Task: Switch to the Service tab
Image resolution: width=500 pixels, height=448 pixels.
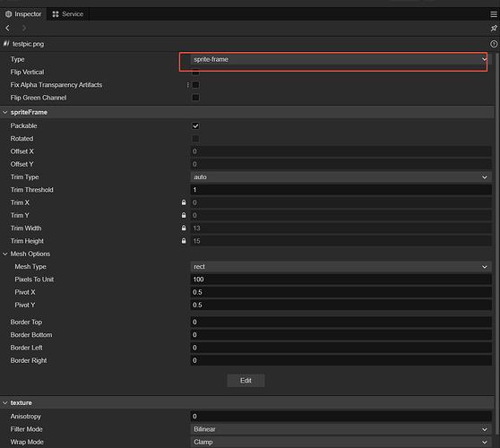Action: click(68, 14)
